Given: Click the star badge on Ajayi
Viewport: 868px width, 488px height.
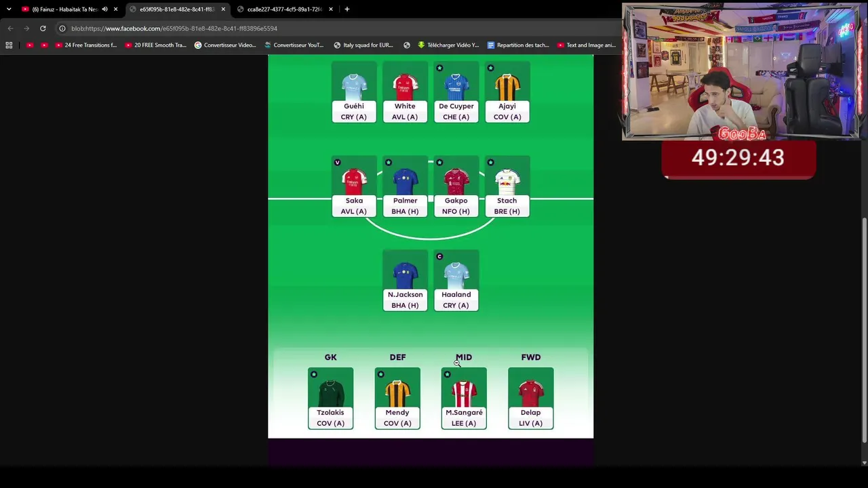Looking at the screenshot, I should tap(490, 68).
